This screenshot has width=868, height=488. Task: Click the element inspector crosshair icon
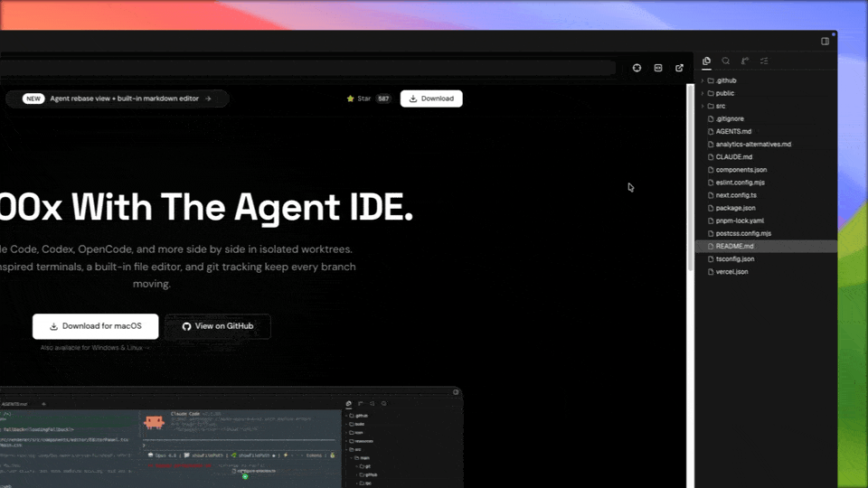click(x=637, y=68)
